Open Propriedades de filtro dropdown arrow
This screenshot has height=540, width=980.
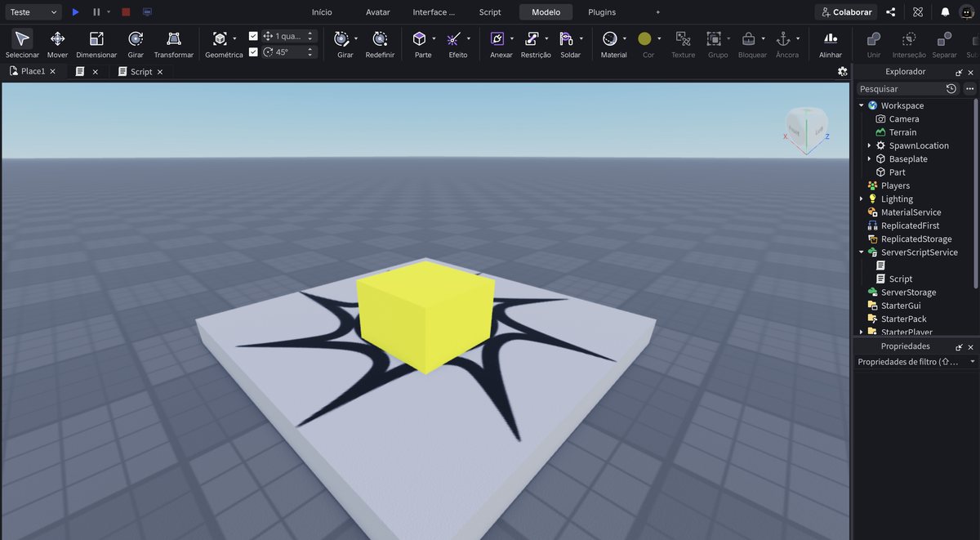click(972, 361)
